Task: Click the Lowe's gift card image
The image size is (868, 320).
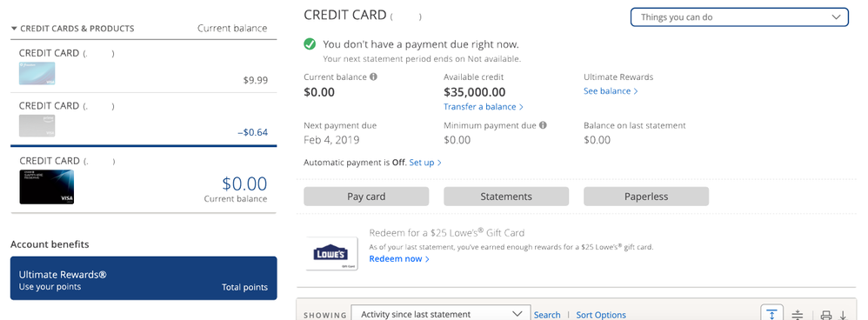Action: click(x=331, y=254)
